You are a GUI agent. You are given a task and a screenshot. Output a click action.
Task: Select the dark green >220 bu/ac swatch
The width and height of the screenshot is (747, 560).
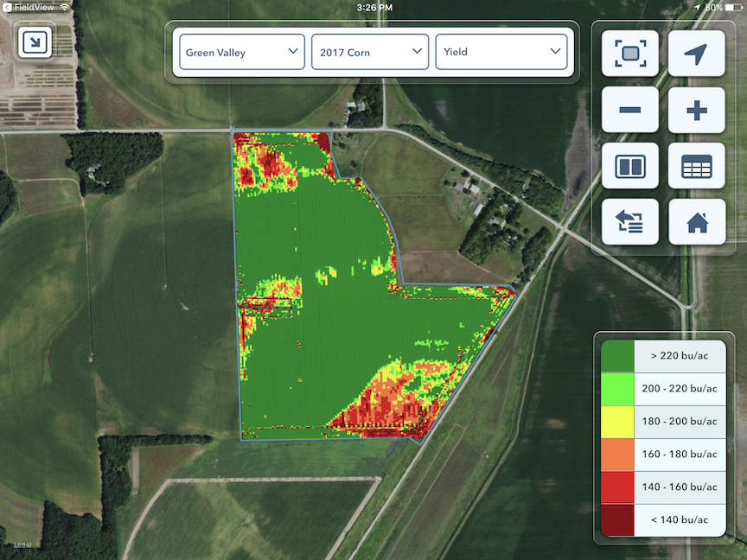pyautogui.click(x=617, y=356)
